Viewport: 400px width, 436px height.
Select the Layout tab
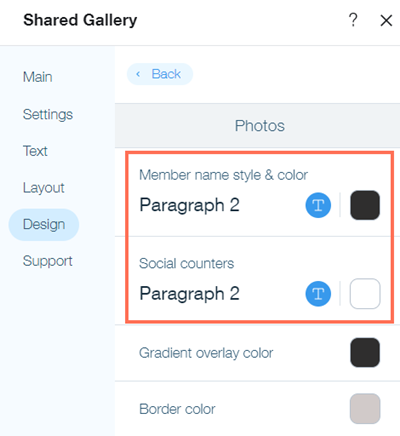coord(43,188)
